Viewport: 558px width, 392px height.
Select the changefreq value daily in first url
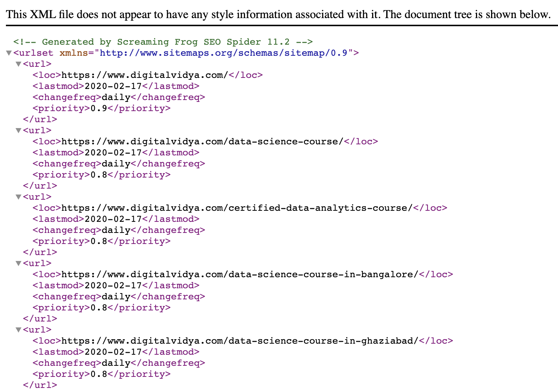pyautogui.click(x=115, y=97)
